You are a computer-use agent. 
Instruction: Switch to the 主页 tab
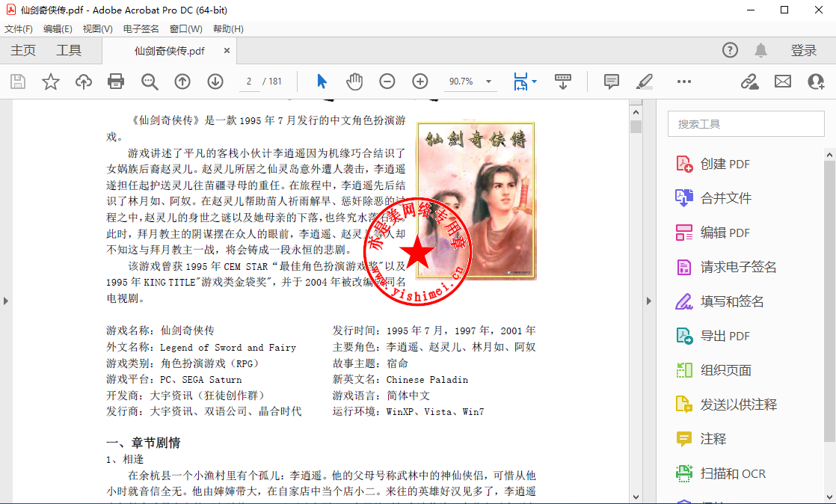tap(23, 50)
